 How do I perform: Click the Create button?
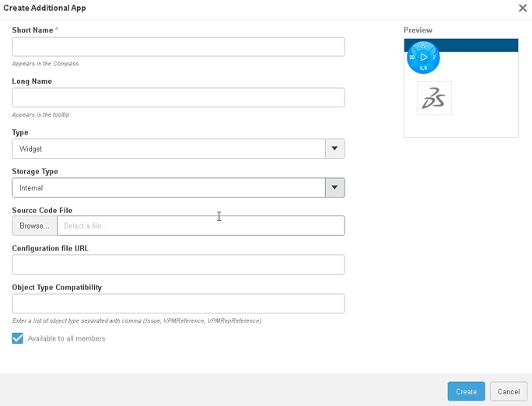[466, 391]
